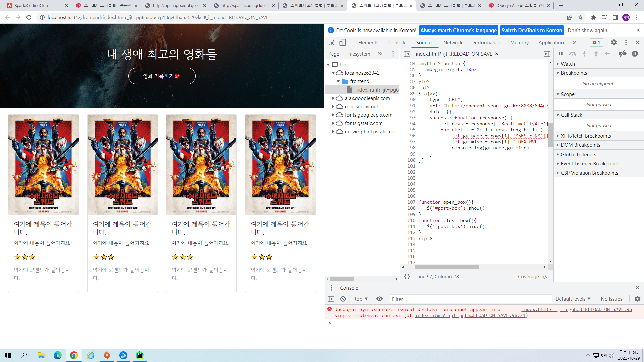644x362 pixels.
Task: Click the pause script execution icon
Action: click(x=560, y=54)
